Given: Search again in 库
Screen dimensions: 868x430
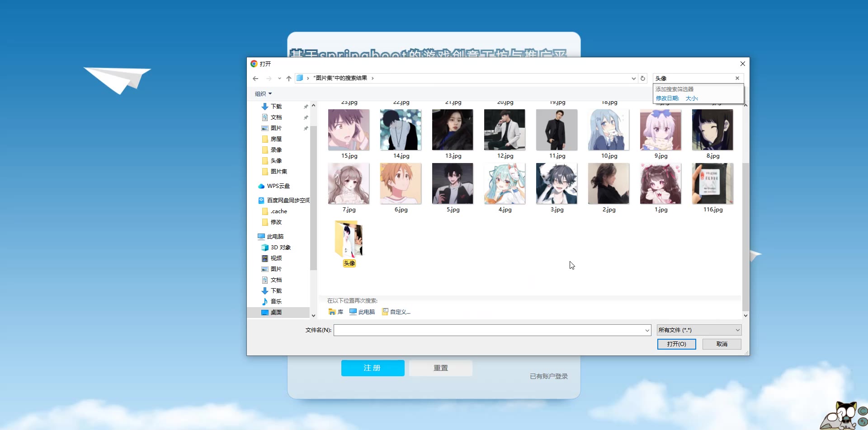Looking at the screenshot, I should point(336,312).
